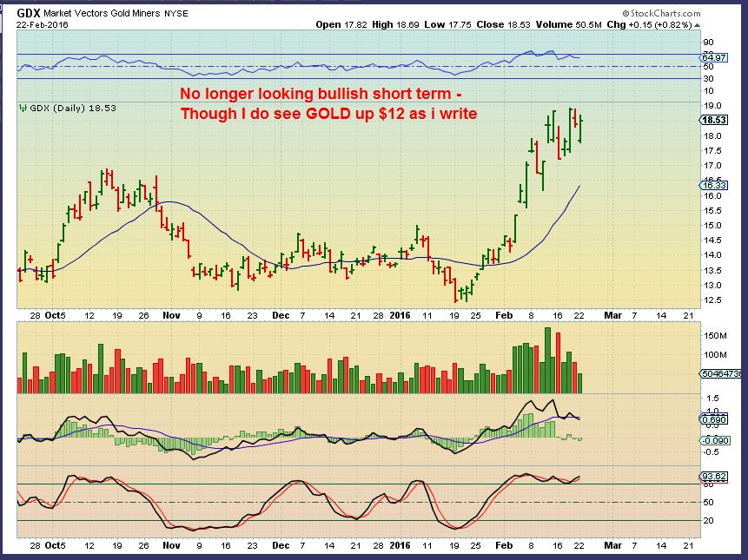Click the 12.5 price axis label
This screenshot has width=748, height=560.
[x=713, y=300]
